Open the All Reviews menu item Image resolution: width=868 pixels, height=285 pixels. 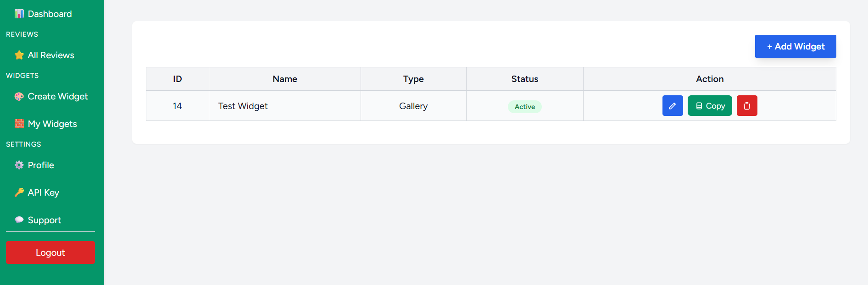point(51,55)
